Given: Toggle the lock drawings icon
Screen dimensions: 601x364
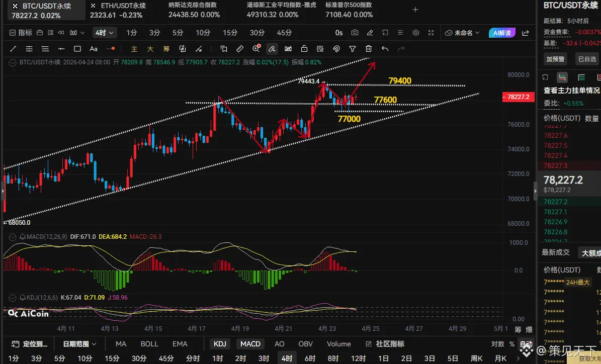Looking at the screenshot, I should click(304, 49).
